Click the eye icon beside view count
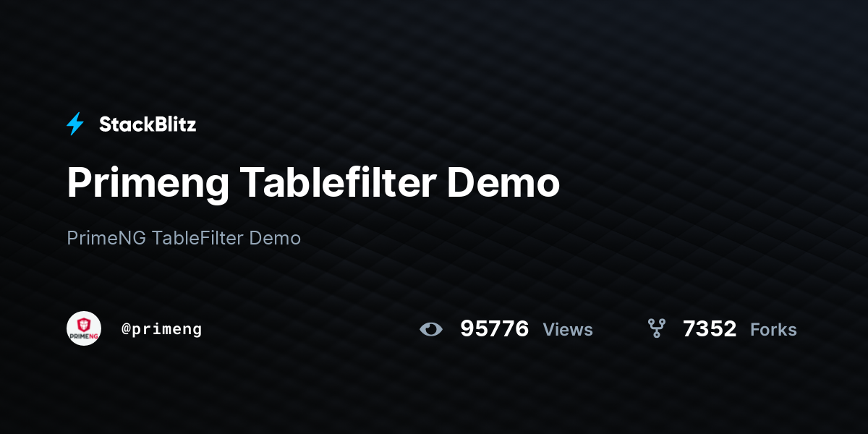The image size is (868, 434). coord(431,330)
